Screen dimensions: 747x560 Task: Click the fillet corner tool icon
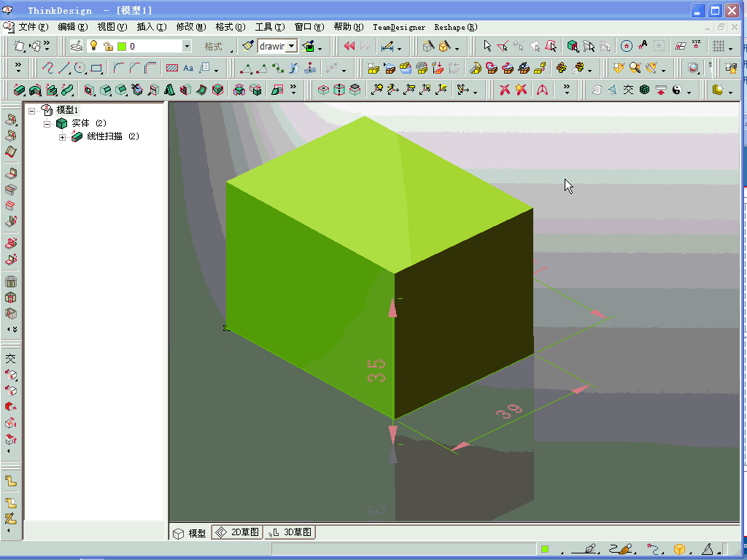[x=118, y=68]
